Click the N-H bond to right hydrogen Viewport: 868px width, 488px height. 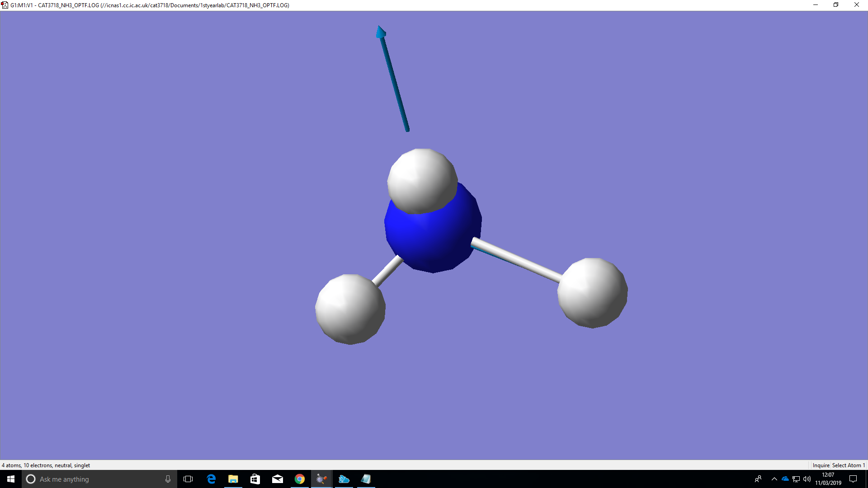click(517, 260)
